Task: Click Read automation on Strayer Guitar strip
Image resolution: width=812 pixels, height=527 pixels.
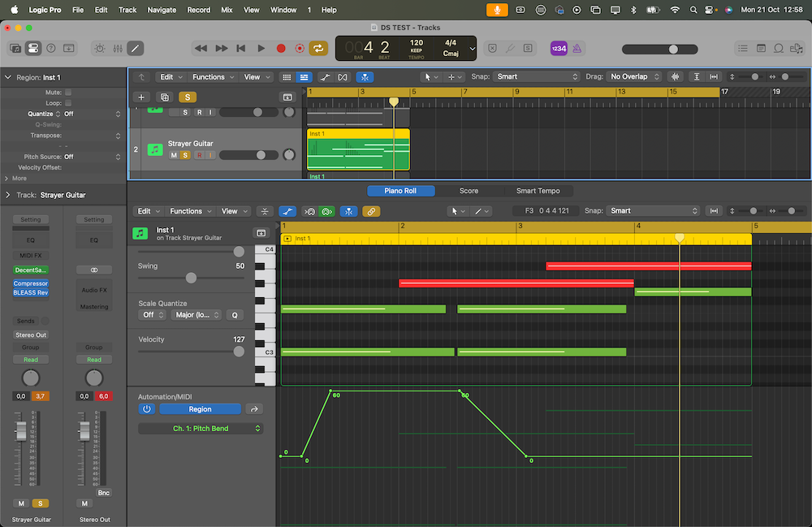Action: click(31, 359)
